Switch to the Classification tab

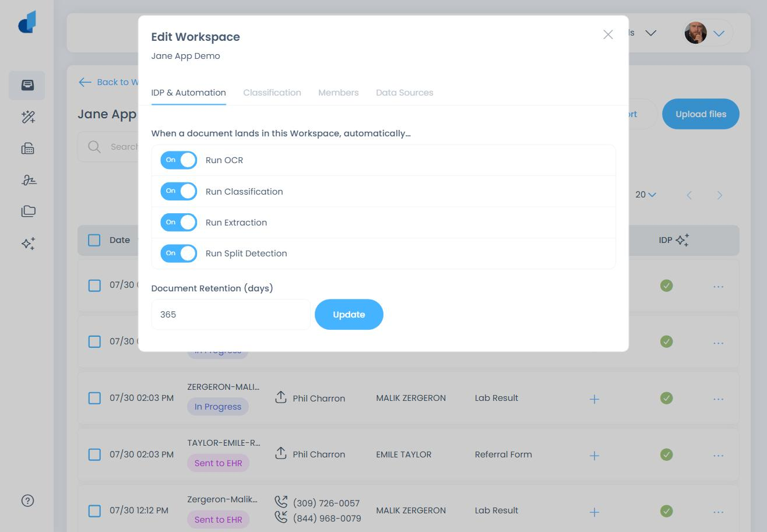tap(272, 93)
